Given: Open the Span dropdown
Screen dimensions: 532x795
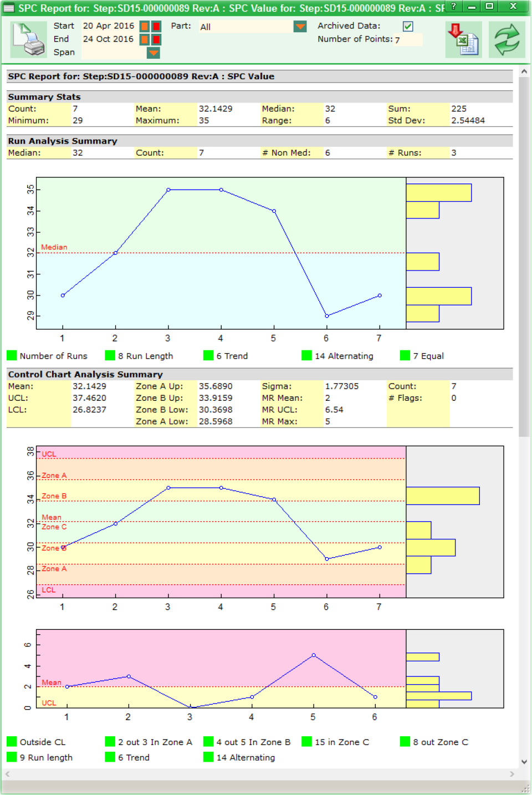Looking at the screenshot, I should tap(154, 52).
